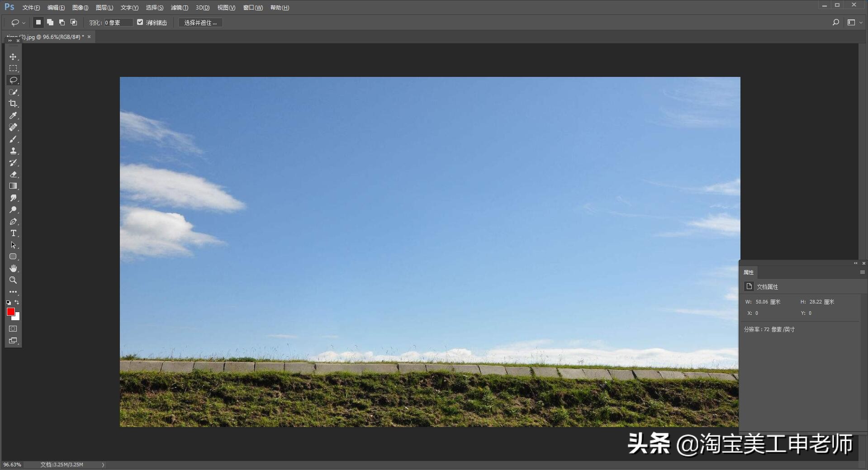This screenshot has height=470, width=868.
Task: Expand the toolbox to two columns
Action: point(10,41)
